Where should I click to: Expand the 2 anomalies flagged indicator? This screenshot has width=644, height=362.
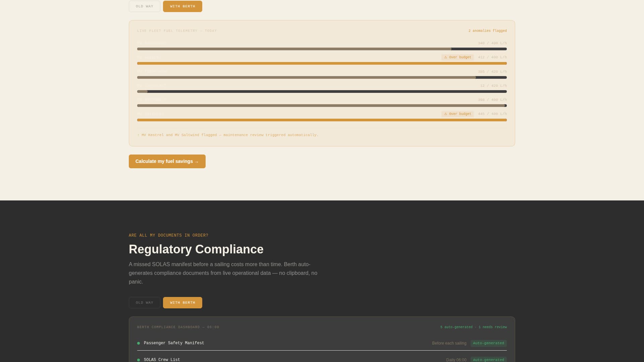487,31
